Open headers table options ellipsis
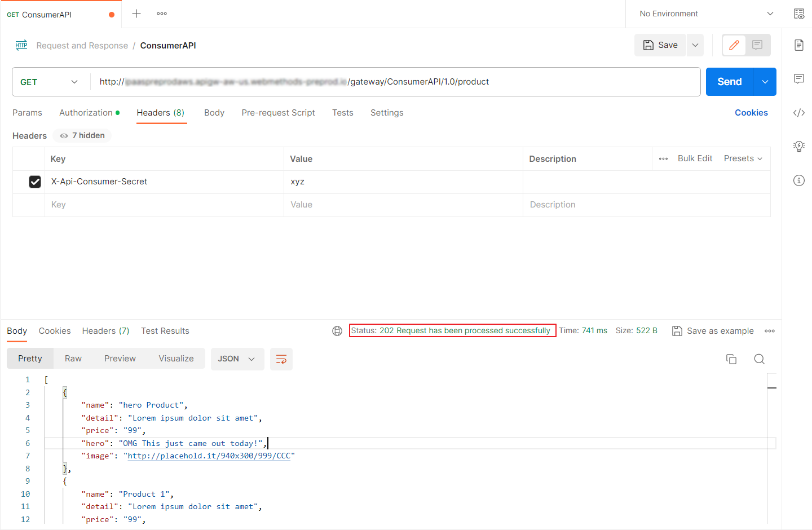The image size is (812, 530). click(x=663, y=159)
